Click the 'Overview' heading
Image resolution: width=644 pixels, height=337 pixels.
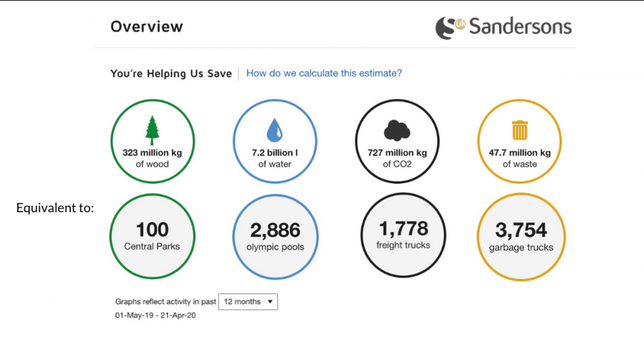pyautogui.click(x=147, y=26)
